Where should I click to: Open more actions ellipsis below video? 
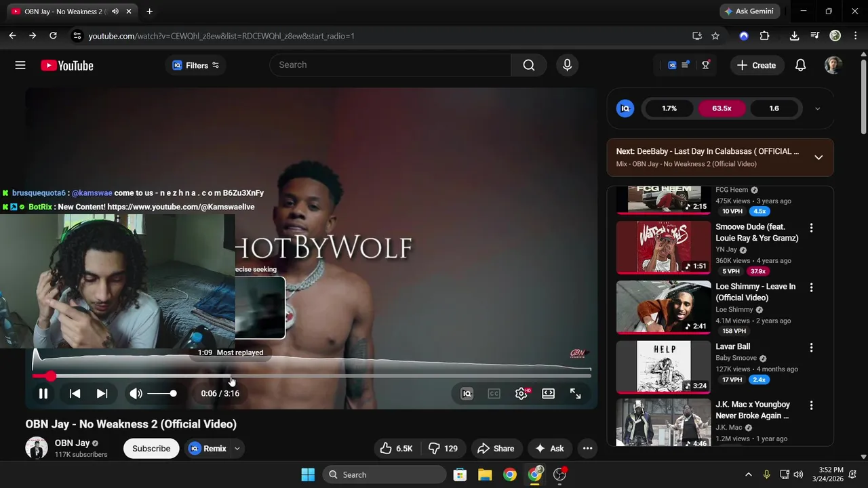click(x=588, y=449)
